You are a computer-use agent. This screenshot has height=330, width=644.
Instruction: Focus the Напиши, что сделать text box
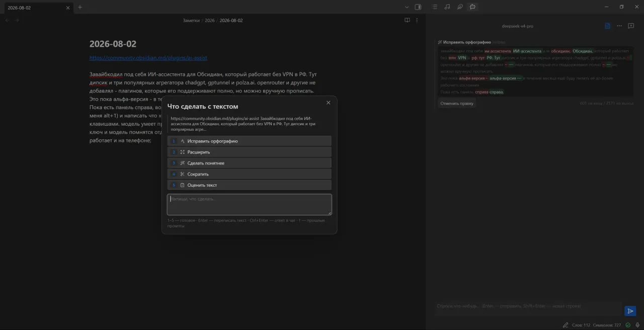(250, 205)
